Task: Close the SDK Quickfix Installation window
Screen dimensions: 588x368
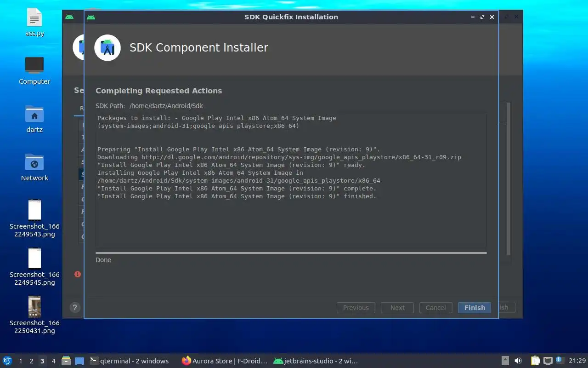Action: (492, 17)
